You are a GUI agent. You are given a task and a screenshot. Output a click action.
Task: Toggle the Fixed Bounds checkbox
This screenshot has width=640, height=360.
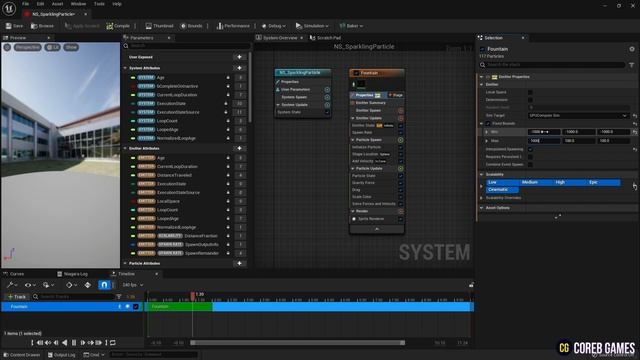(488, 123)
